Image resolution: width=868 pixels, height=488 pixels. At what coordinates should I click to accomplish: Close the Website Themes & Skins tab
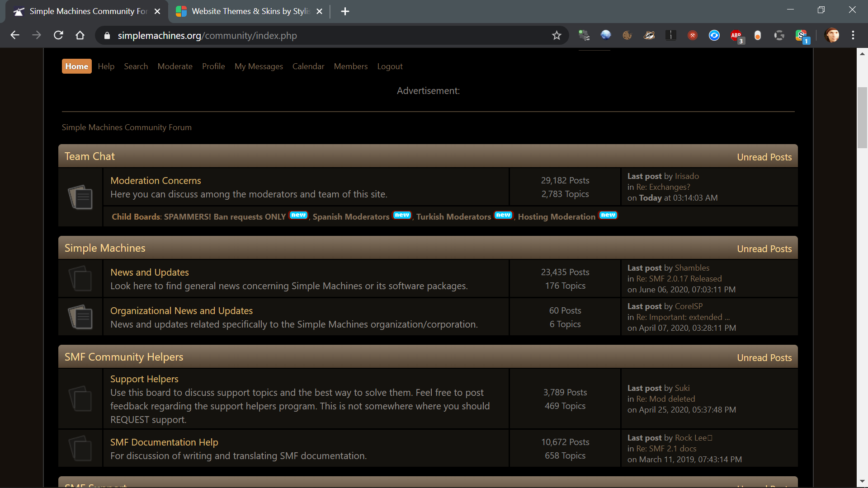point(320,11)
